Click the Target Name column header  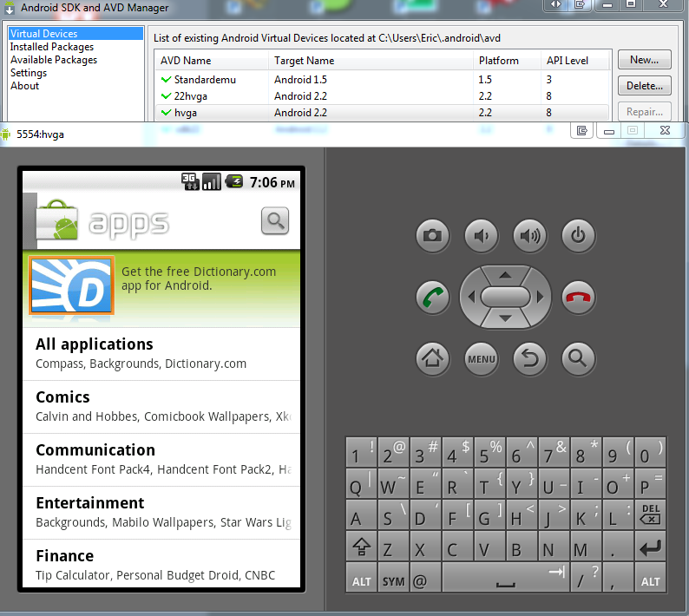pyautogui.click(x=371, y=61)
